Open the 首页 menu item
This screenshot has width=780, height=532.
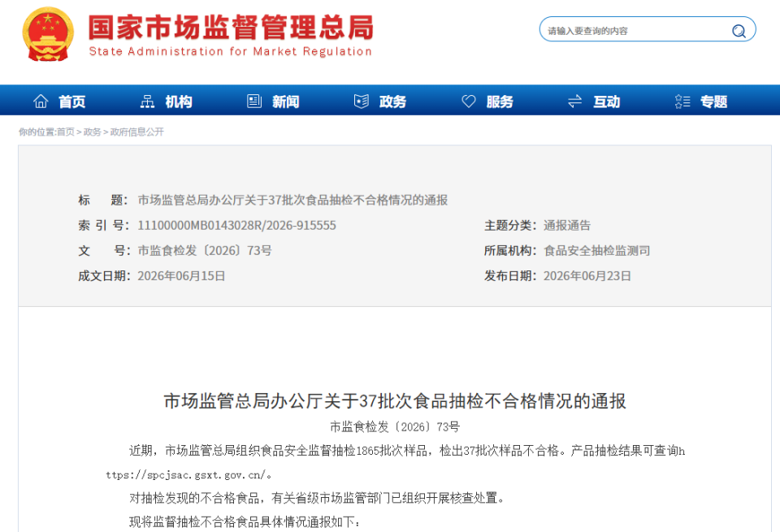pos(72,102)
